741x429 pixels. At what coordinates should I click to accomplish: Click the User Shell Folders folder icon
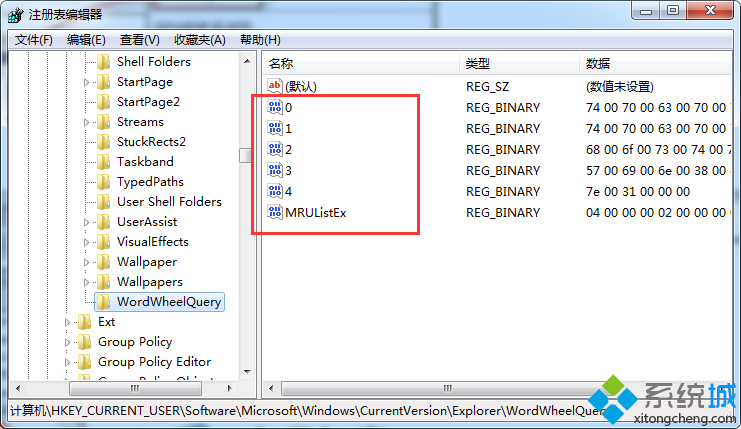tap(103, 202)
